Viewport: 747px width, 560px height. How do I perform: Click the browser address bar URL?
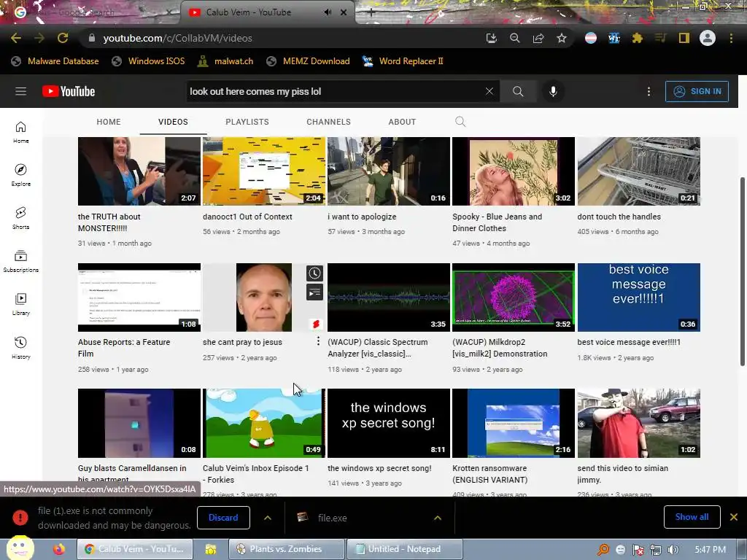177,38
